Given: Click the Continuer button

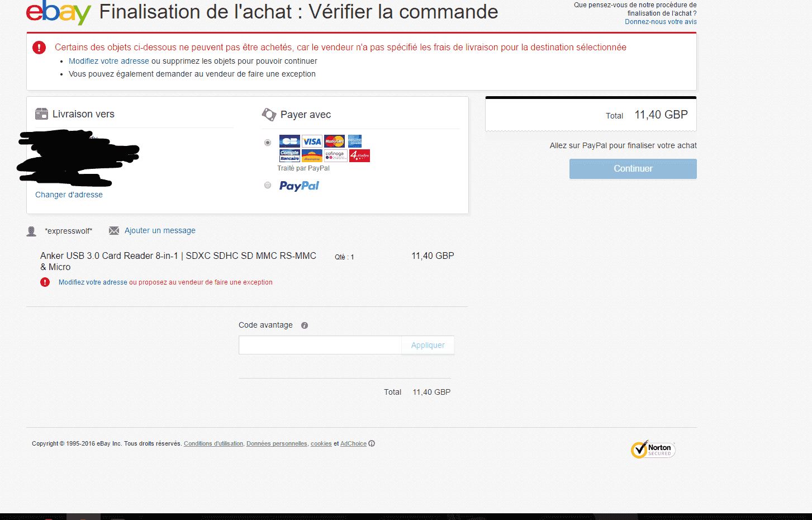Looking at the screenshot, I should pyautogui.click(x=633, y=169).
